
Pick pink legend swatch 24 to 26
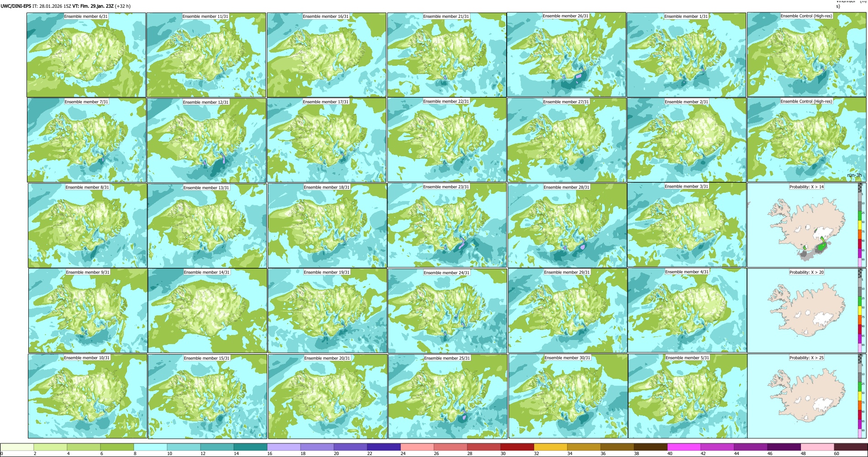point(417,447)
